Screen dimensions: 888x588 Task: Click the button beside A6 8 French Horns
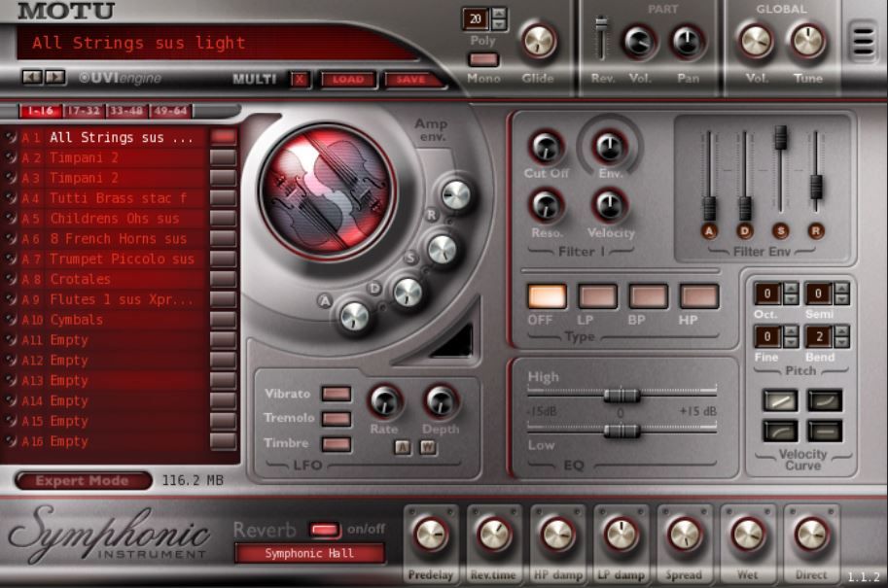223,238
